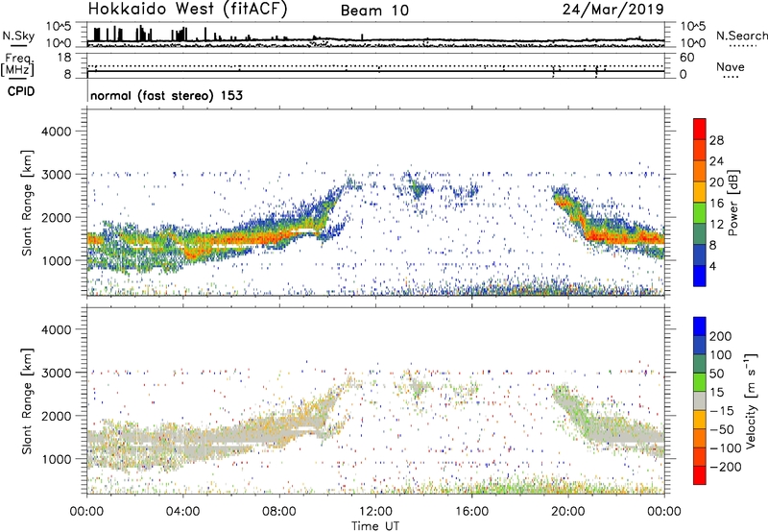Click the "2000" tick in the velocity panel

pyautogui.click(x=56, y=416)
